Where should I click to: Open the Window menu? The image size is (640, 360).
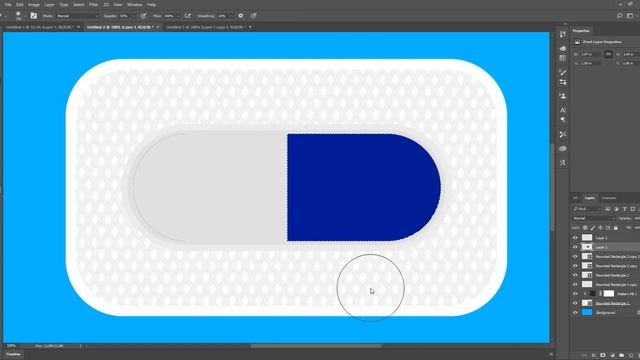(134, 4)
